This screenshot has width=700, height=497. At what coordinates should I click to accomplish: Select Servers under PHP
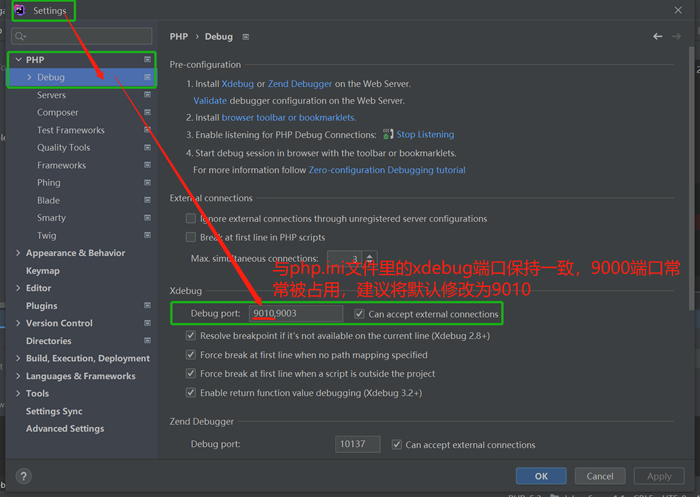click(51, 95)
